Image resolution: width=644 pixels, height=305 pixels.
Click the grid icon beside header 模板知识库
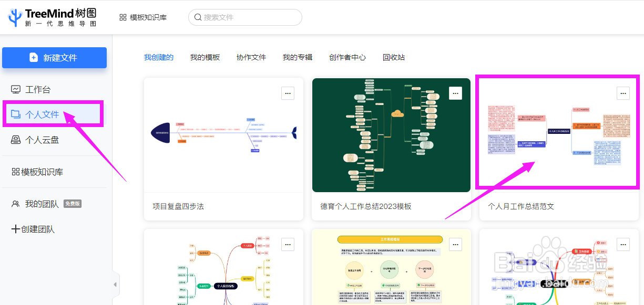[x=123, y=17]
